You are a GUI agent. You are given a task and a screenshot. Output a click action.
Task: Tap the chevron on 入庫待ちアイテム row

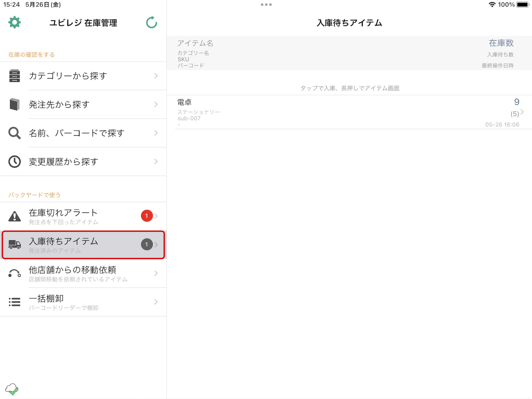156,245
